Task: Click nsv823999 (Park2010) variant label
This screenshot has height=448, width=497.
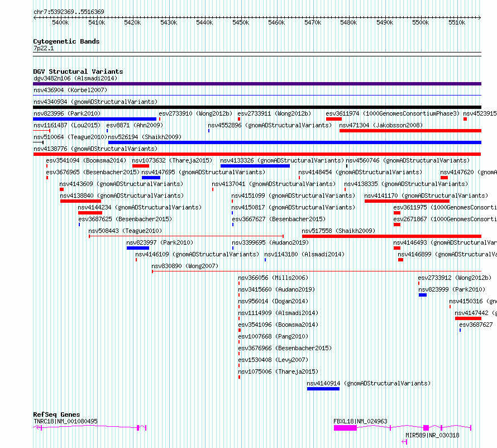Action: pos(452,289)
